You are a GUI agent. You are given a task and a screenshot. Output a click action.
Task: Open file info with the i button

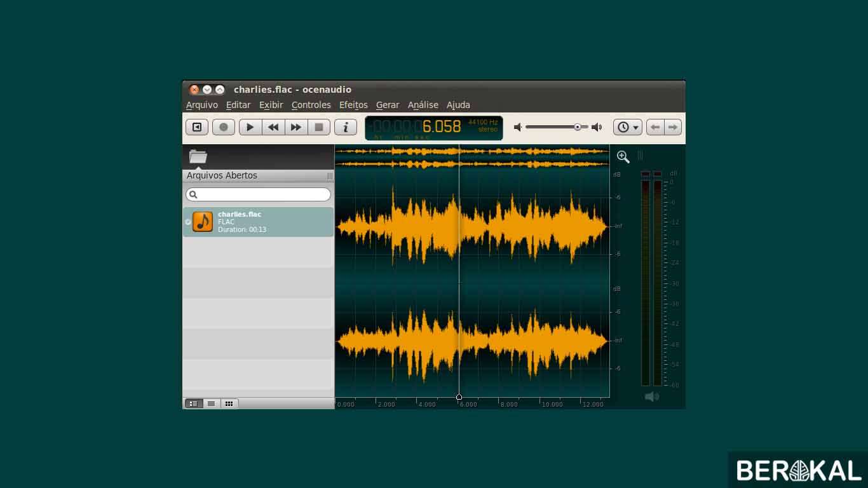[x=346, y=127]
